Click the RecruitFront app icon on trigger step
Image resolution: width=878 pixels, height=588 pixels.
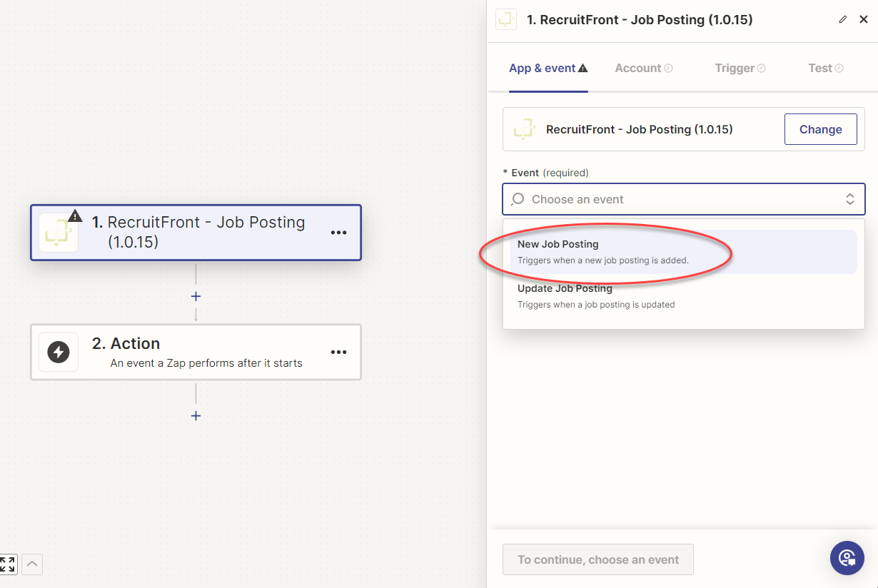point(57,233)
